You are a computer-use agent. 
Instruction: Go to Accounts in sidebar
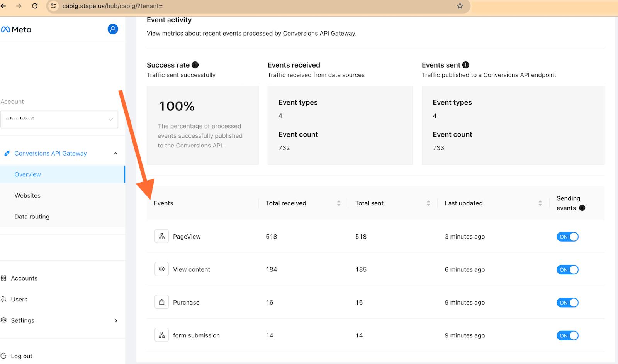[24, 278]
